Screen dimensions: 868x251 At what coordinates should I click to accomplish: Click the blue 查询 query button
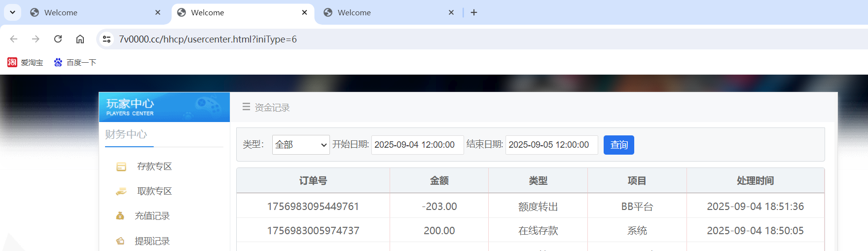coord(619,145)
